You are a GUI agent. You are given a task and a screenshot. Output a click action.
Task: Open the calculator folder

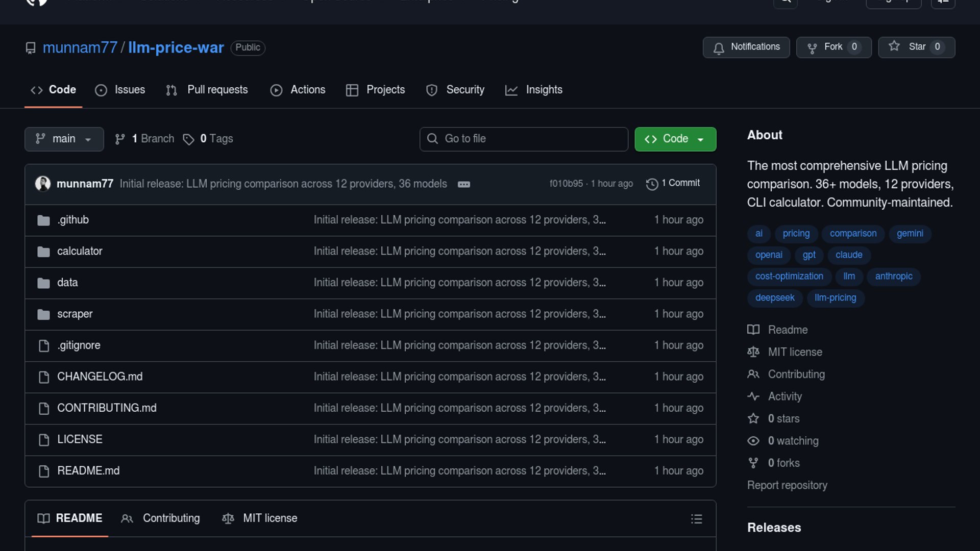pyautogui.click(x=80, y=251)
